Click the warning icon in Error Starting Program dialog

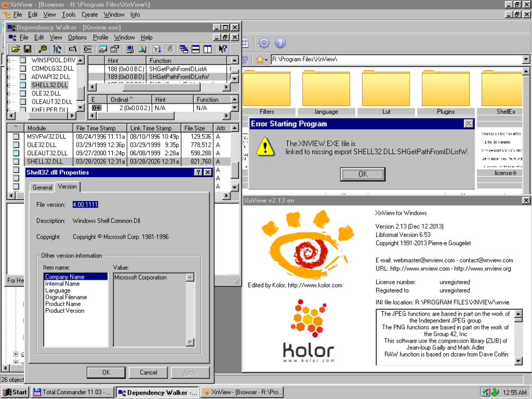[x=265, y=147]
